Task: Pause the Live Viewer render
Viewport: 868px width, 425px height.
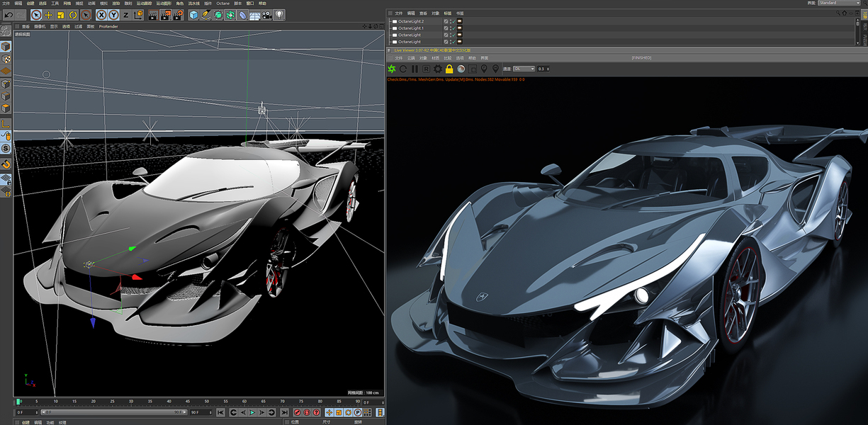Action: tap(415, 69)
